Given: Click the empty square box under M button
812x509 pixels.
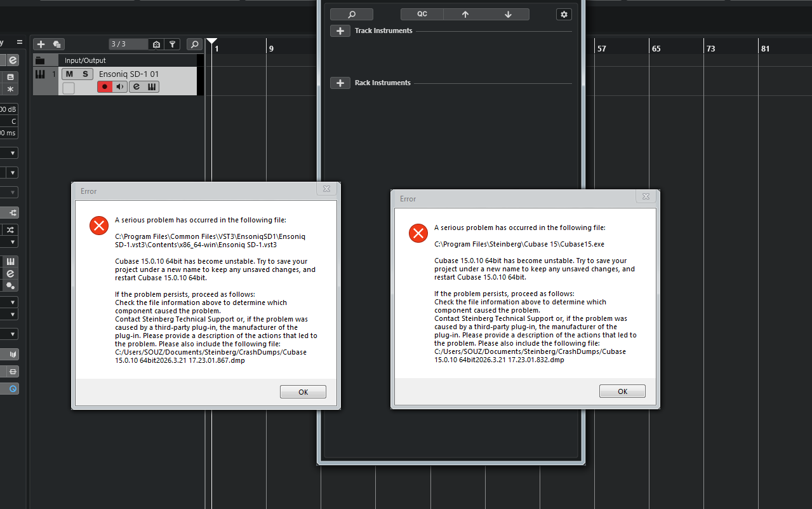Looking at the screenshot, I should click(x=69, y=88).
